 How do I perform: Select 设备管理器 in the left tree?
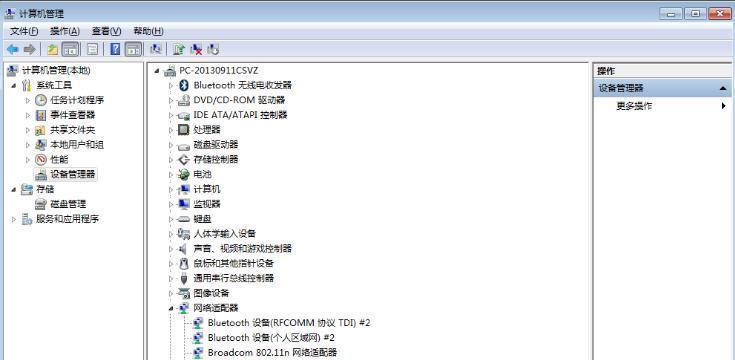73,174
